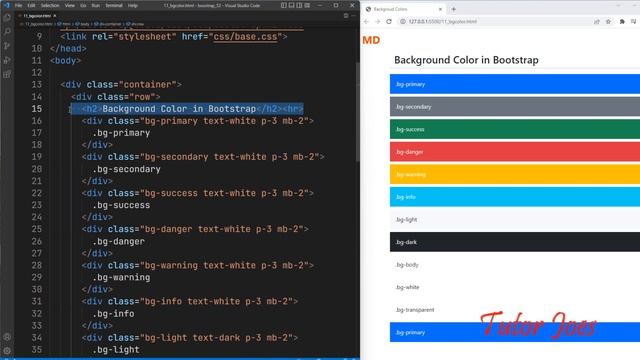The width and height of the screenshot is (640, 360).
Task: Click the .bg-light row in browser
Action: pos(515,220)
